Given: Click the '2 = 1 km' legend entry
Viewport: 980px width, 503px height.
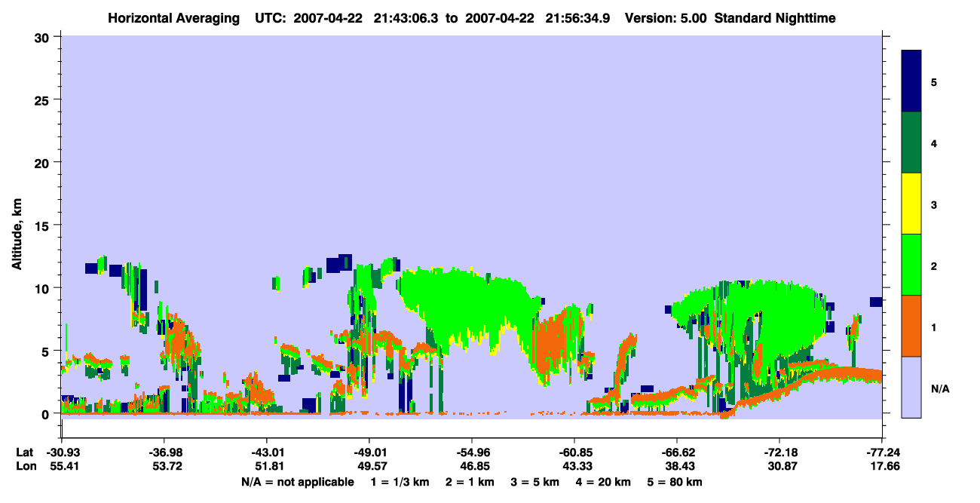Looking at the screenshot, I should click(470, 482).
